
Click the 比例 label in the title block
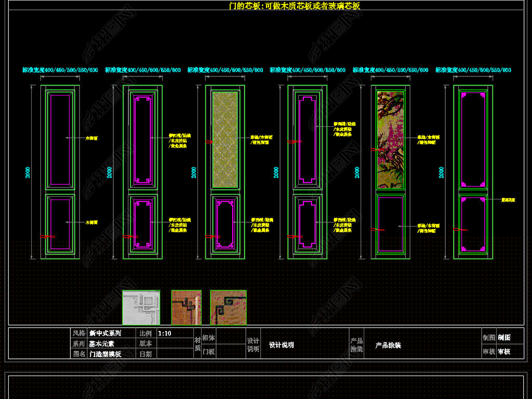coord(145,333)
